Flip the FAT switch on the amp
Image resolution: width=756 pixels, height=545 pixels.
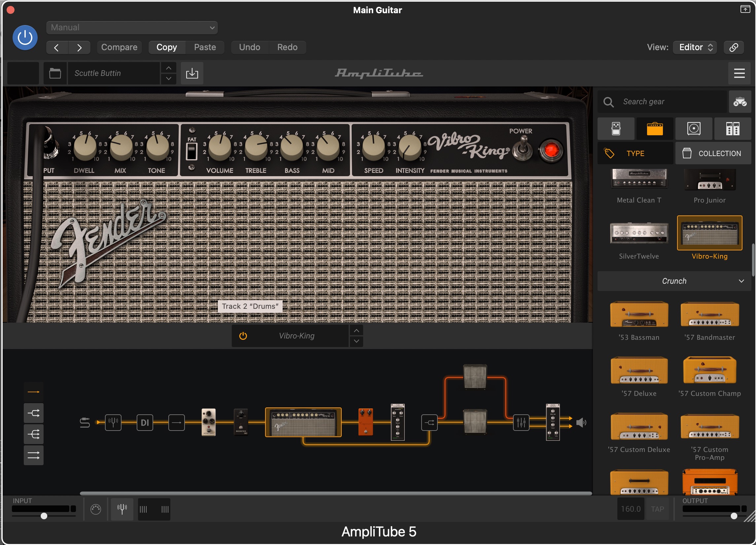pyautogui.click(x=192, y=151)
